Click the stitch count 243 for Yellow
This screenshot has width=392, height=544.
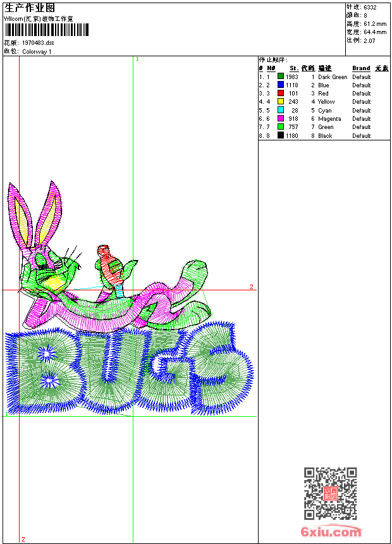click(x=293, y=102)
